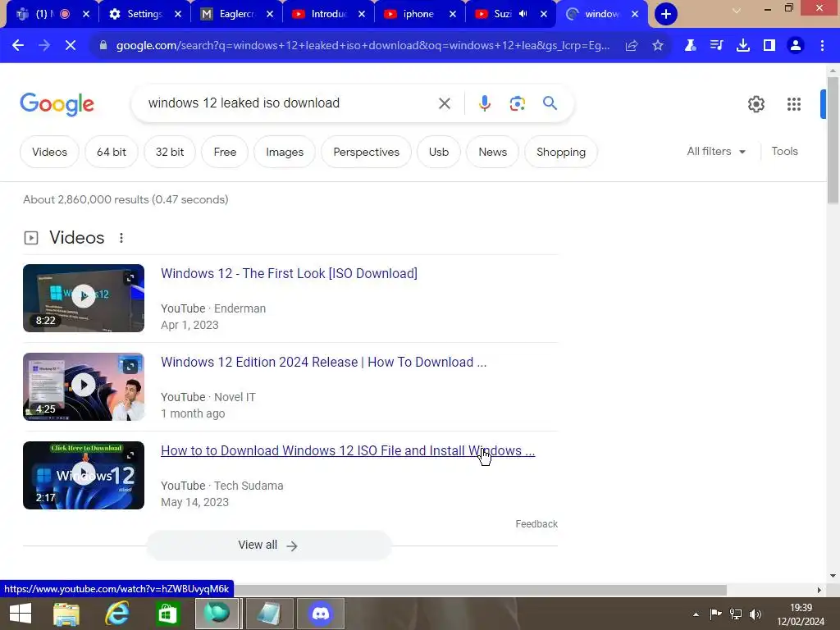The image size is (840, 630).
Task: Click the back navigation arrow
Action: tap(18, 46)
